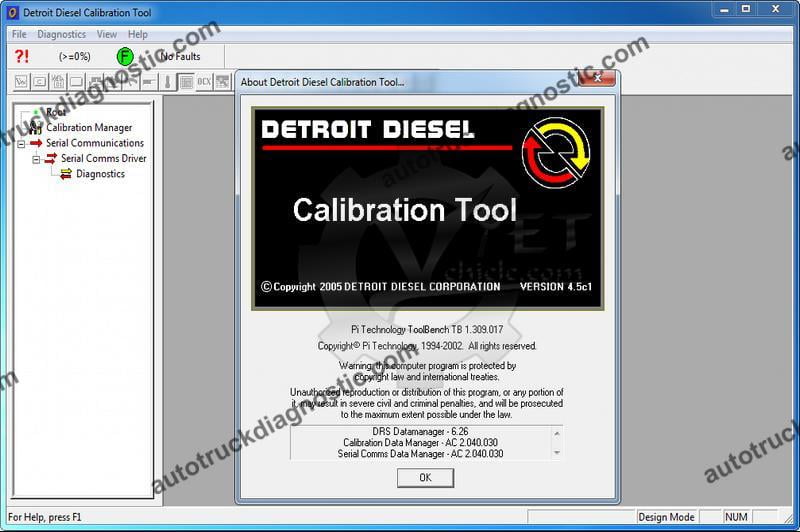Click the down arrow in the component list
This screenshot has height=532, width=800.
[557, 452]
